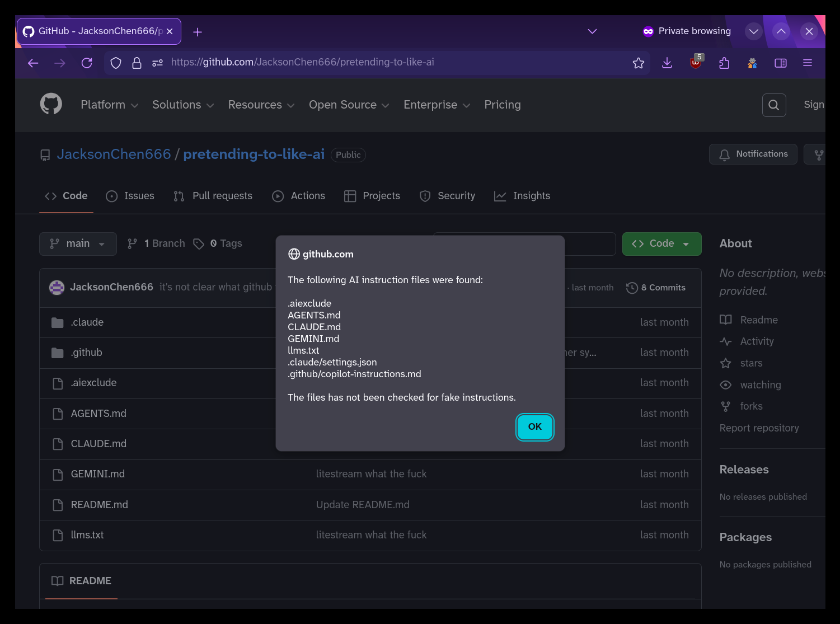
Task: Open the Pull requests tab
Action: click(x=213, y=196)
